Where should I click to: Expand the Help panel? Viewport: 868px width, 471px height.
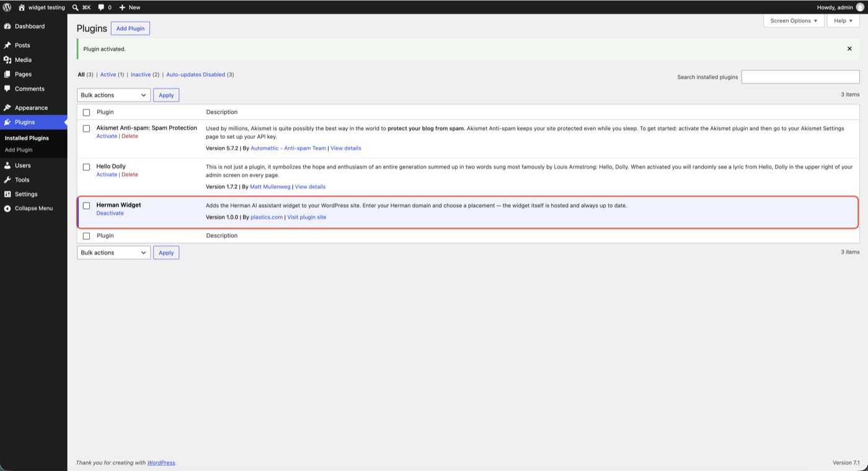click(x=843, y=20)
